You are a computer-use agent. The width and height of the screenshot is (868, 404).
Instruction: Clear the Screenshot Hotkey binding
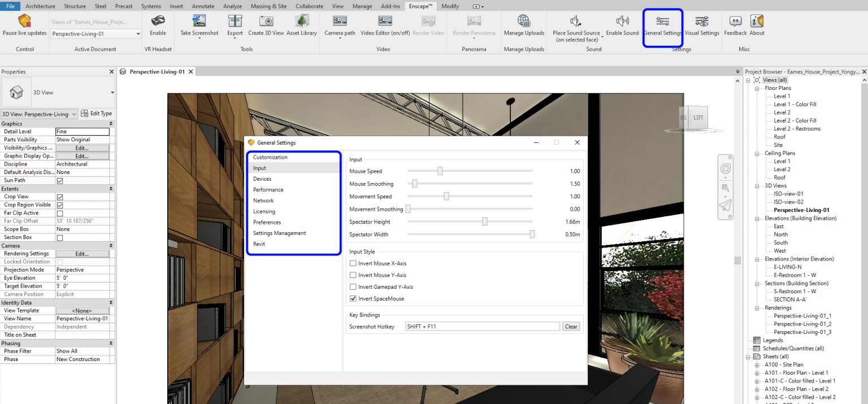pos(571,327)
